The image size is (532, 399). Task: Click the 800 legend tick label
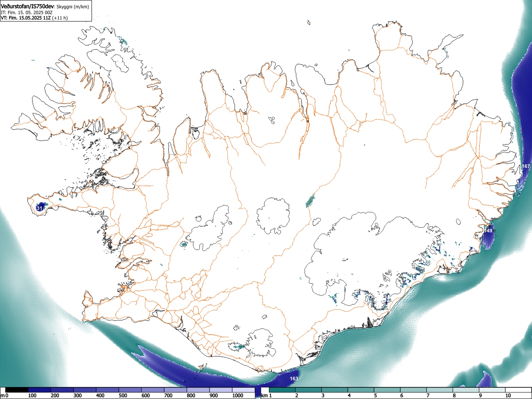(x=191, y=396)
